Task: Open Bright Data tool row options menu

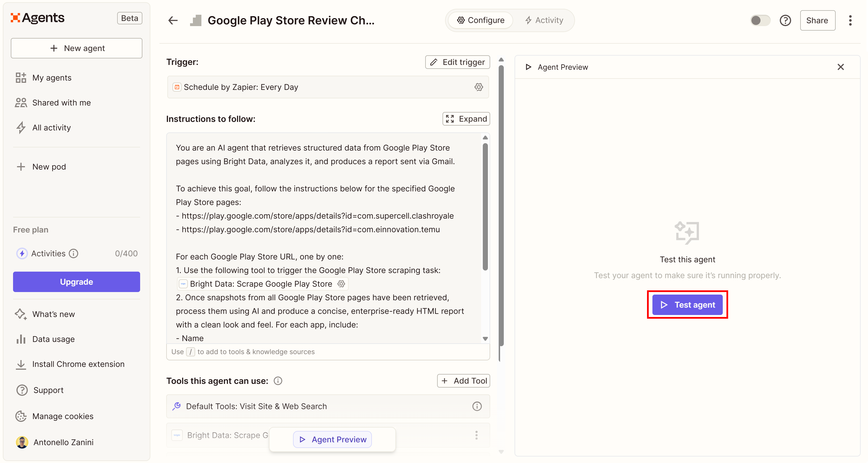Action: tap(476, 435)
